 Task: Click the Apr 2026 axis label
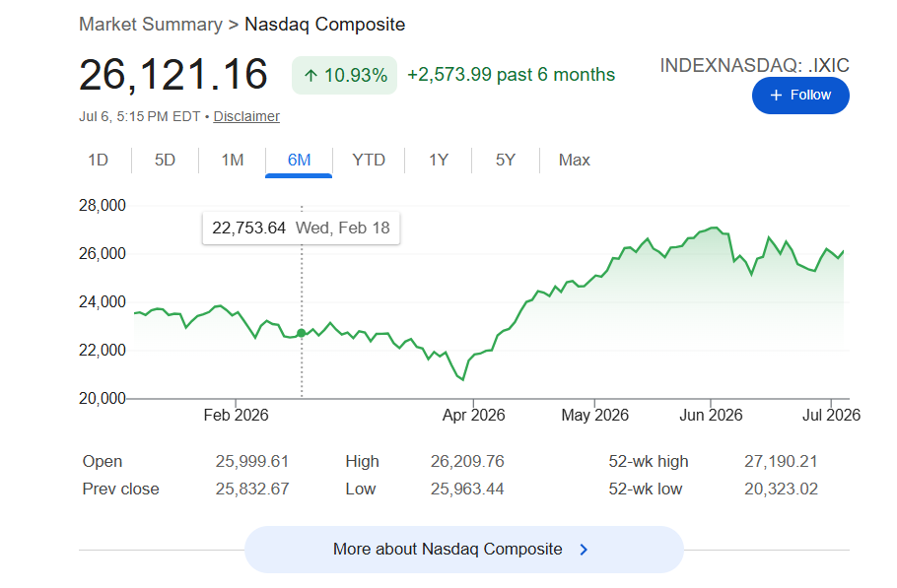point(474,415)
